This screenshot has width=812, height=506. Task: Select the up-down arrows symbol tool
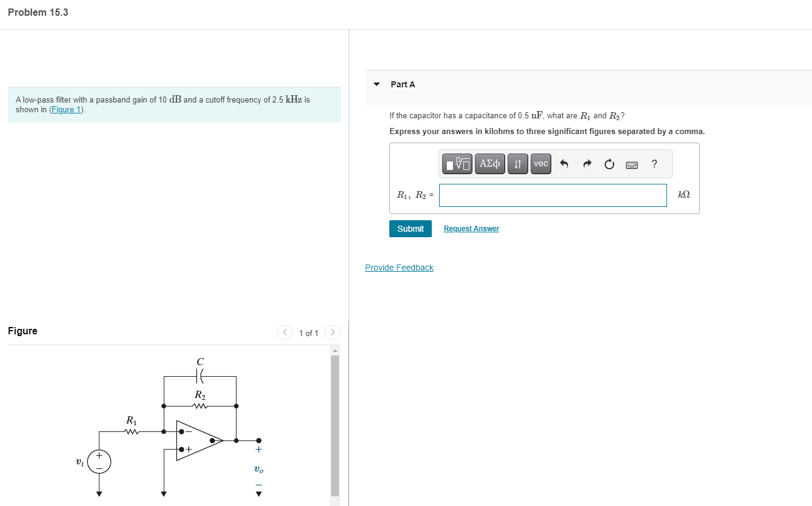tap(517, 164)
